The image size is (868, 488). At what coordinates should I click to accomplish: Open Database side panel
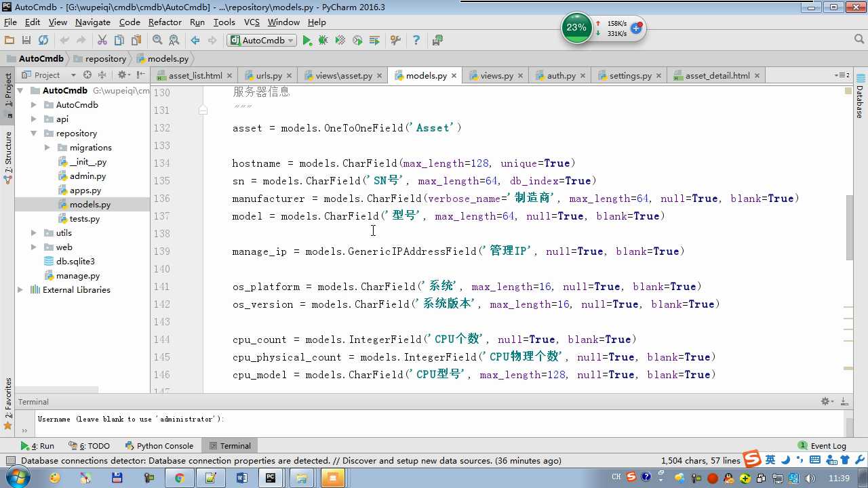pyautogui.click(x=860, y=96)
